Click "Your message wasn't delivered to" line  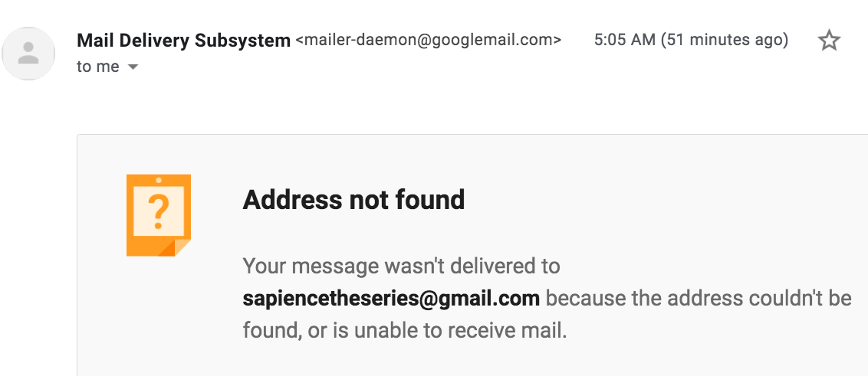tap(401, 266)
